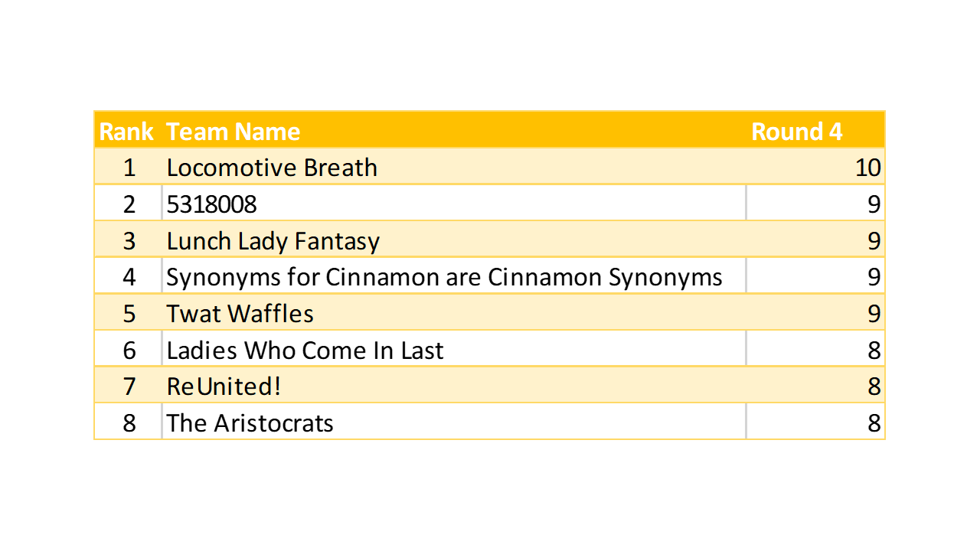Select the rank 6 cell
This screenshot has width=980, height=551.
[129, 350]
